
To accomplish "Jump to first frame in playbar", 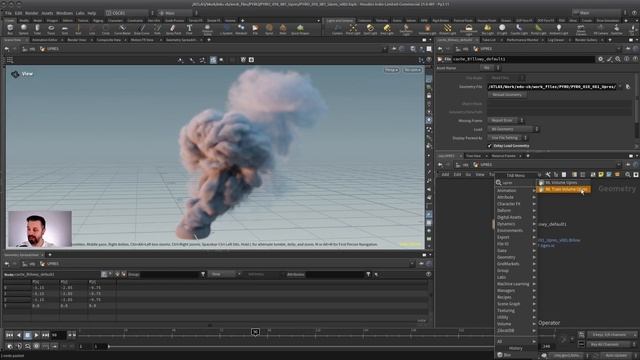I will (x=9, y=335).
